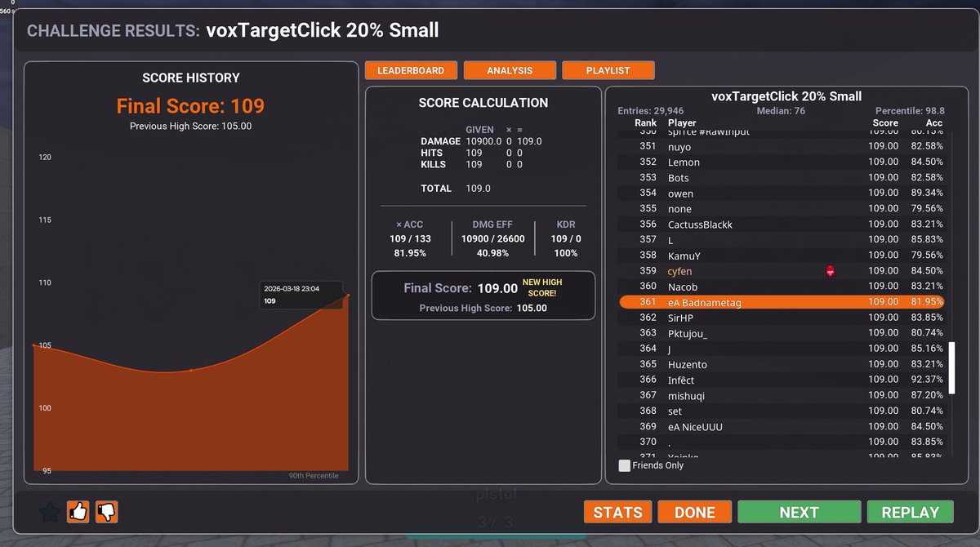Click the DONE button
The image size is (980, 547).
pos(695,512)
